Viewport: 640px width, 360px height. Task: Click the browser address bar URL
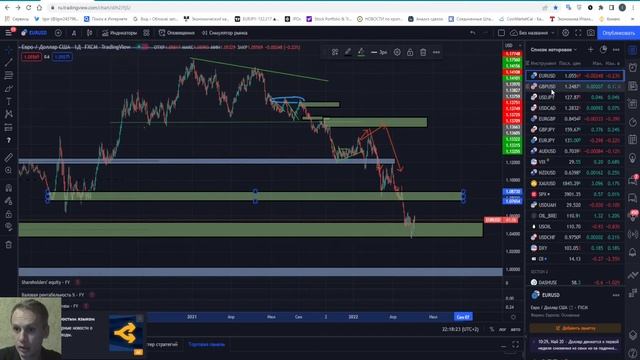pyautogui.click(x=94, y=8)
